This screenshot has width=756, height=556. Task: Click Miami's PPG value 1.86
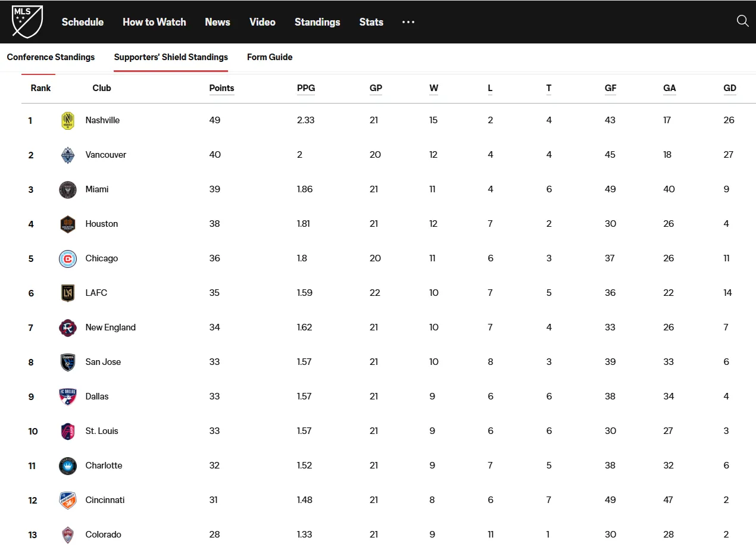(305, 189)
